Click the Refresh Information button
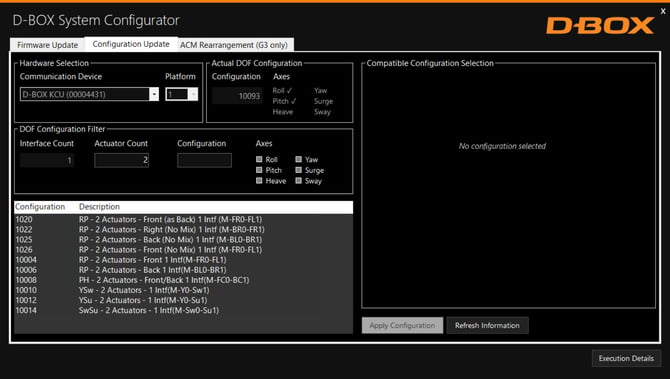This screenshot has width=670, height=379. (487, 326)
